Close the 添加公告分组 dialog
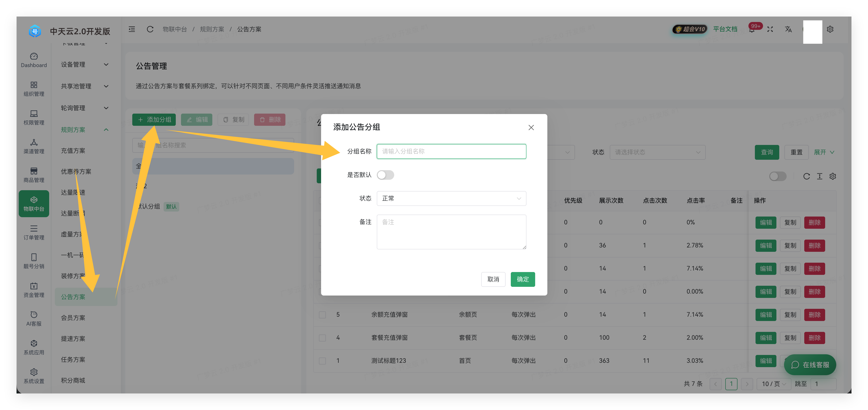This screenshot has height=410, width=868. point(531,128)
